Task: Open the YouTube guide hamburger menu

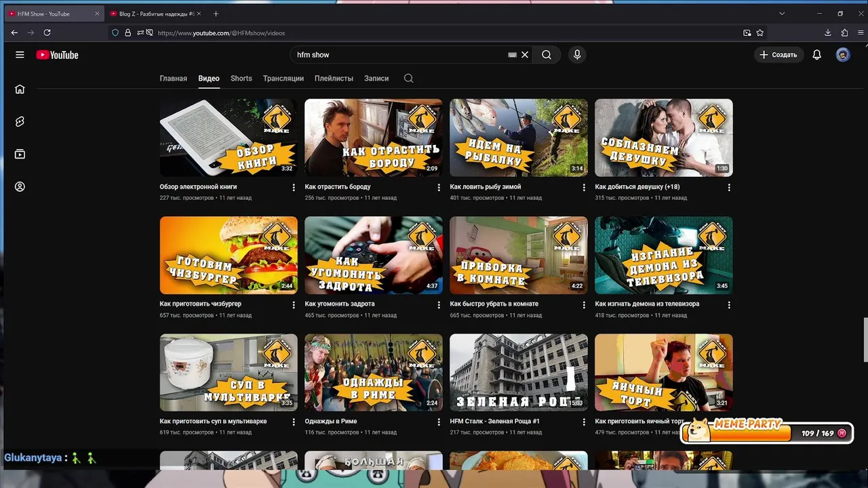Action: [x=20, y=55]
